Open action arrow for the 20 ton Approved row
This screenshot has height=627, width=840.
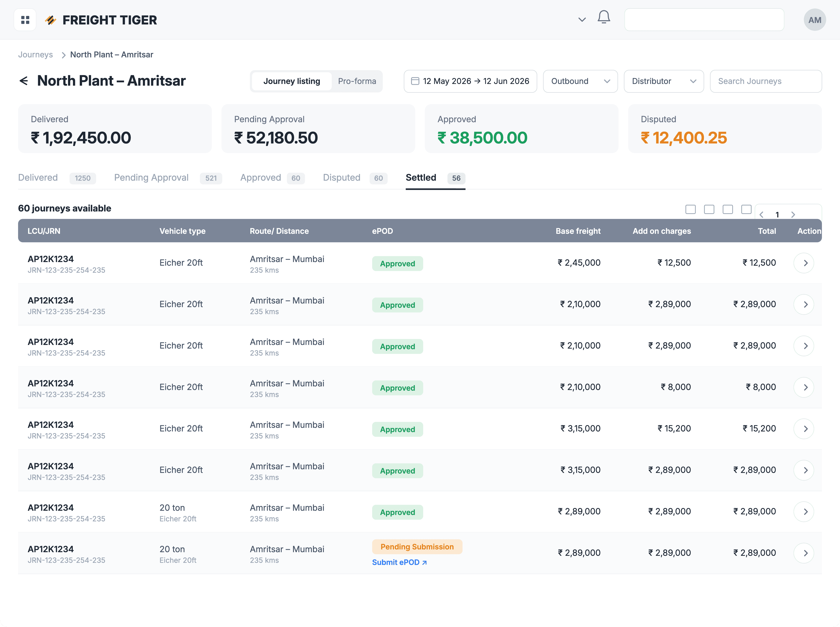804,512
